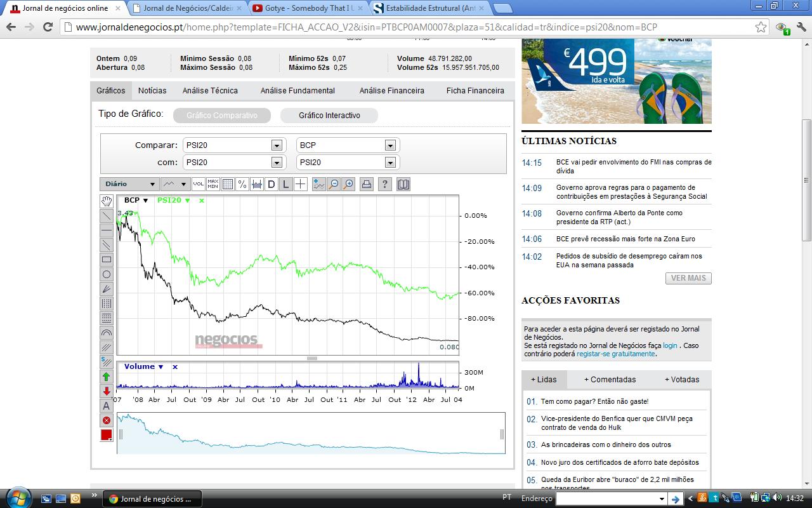This screenshot has width=812, height=508.
Task: Toggle the VOL volume display
Action: [199, 184]
